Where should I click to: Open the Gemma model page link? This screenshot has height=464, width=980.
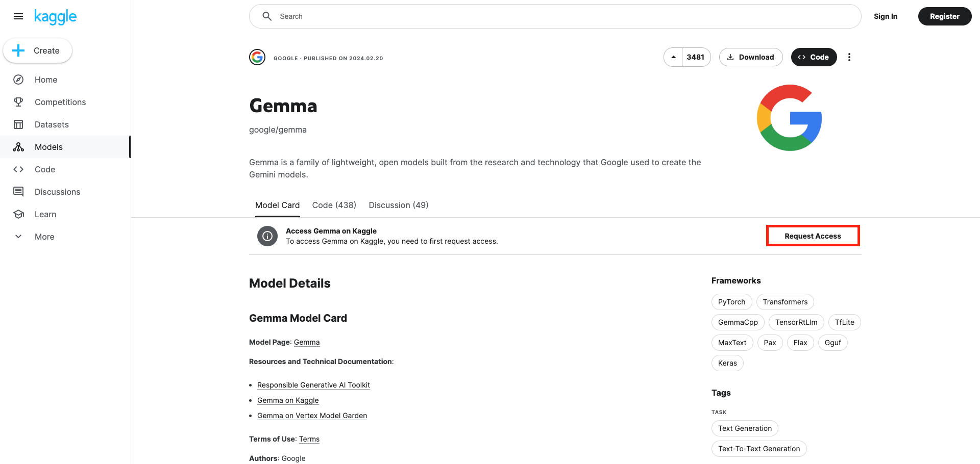pyautogui.click(x=307, y=342)
